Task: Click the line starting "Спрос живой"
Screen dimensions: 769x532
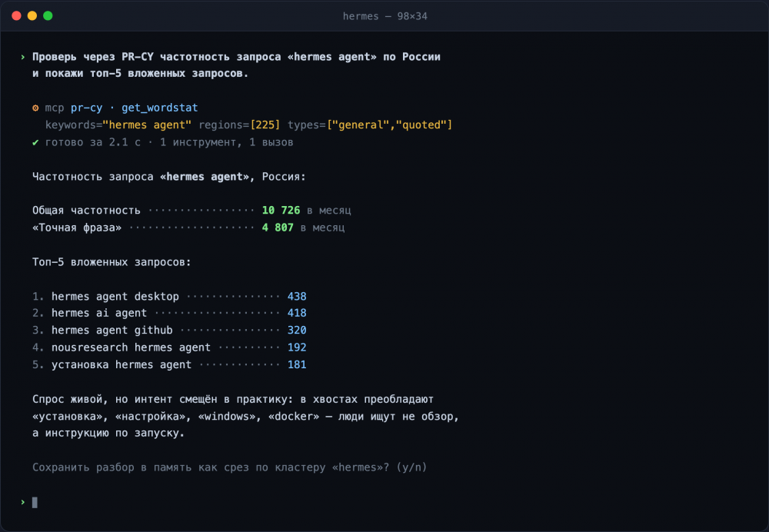Action: click(x=233, y=399)
